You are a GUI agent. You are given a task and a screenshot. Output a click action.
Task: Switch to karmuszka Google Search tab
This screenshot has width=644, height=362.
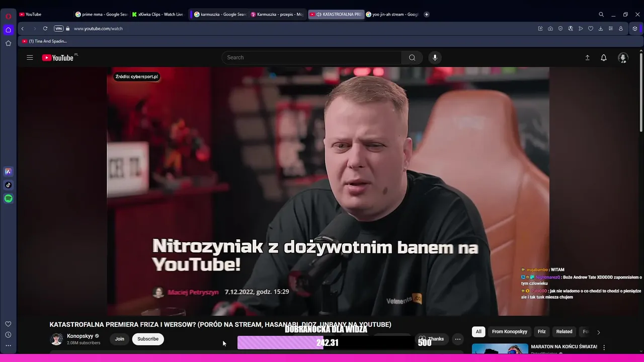tap(220, 15)
